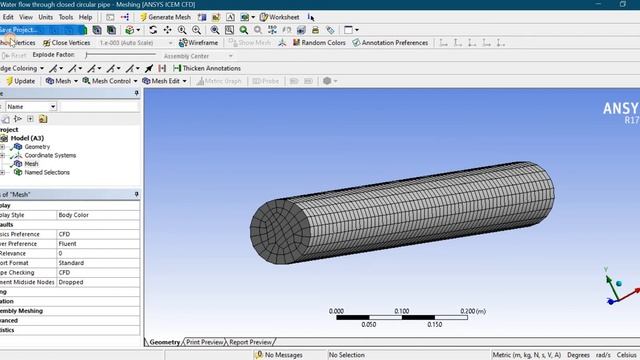Image resolution: width=640 pixels, height=360 pixels.
Task: Click the Update button in the mesh toolbar
Action: point(20,81)
